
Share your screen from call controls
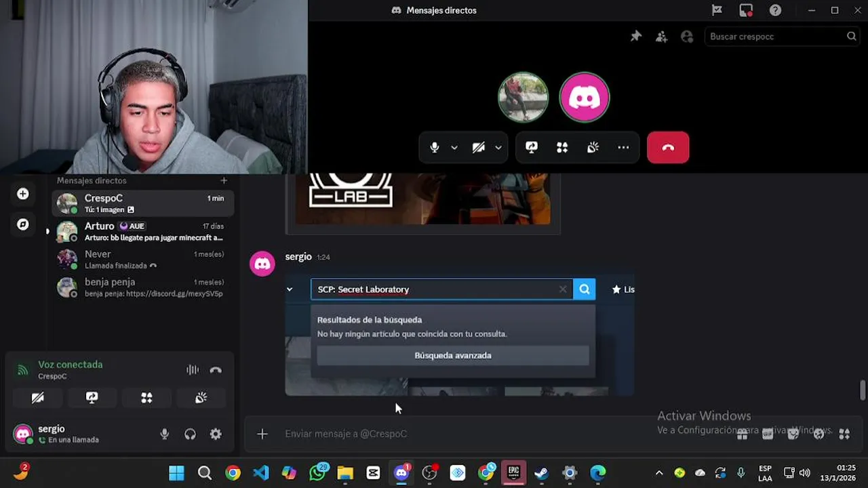point(532,148)
